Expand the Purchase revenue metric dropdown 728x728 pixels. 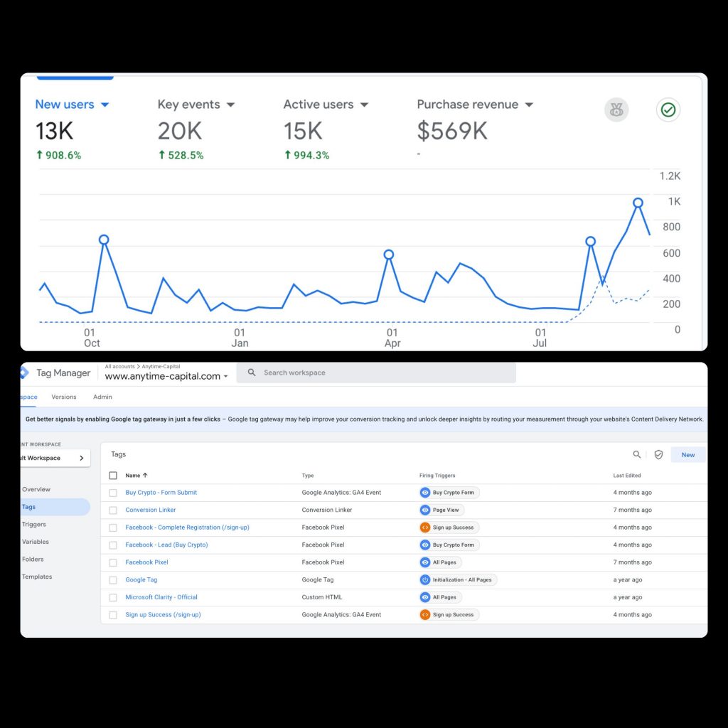click(529, 105)
